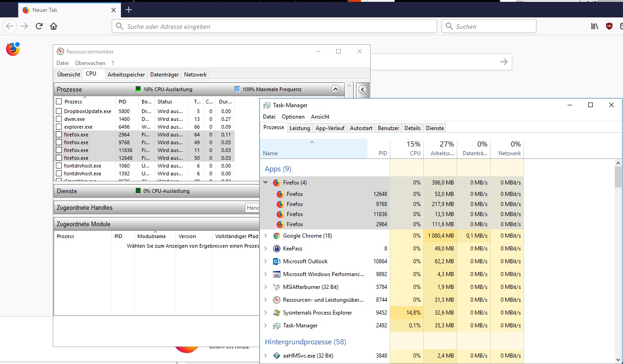Screen dimensions: 623x364
Task: Click KeePass lock icon in Task Manager
Action: coord(276,249)
